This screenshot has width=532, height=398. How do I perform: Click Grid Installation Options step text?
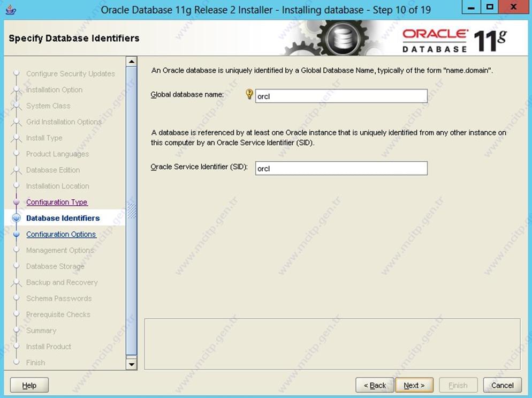point(64,122)
